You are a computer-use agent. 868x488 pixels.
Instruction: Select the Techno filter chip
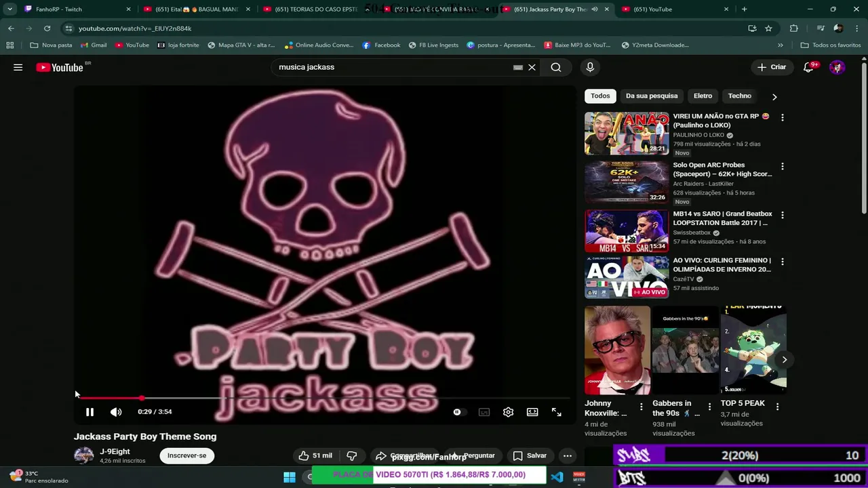(x=739, y=96)
